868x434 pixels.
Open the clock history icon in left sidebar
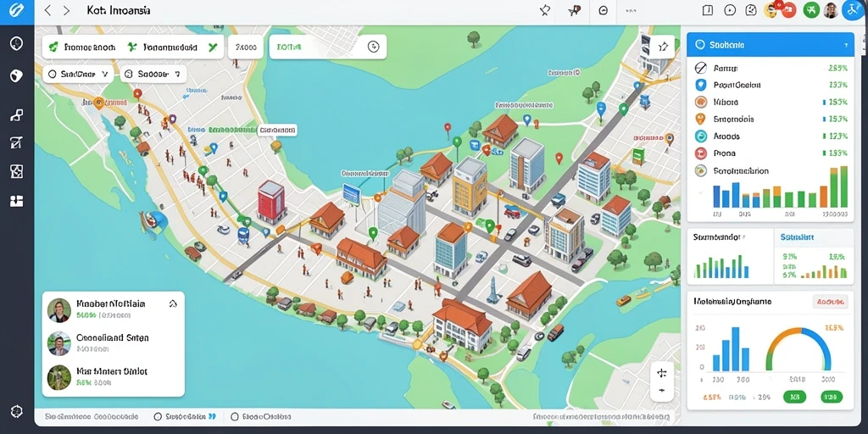click(17, 44)
